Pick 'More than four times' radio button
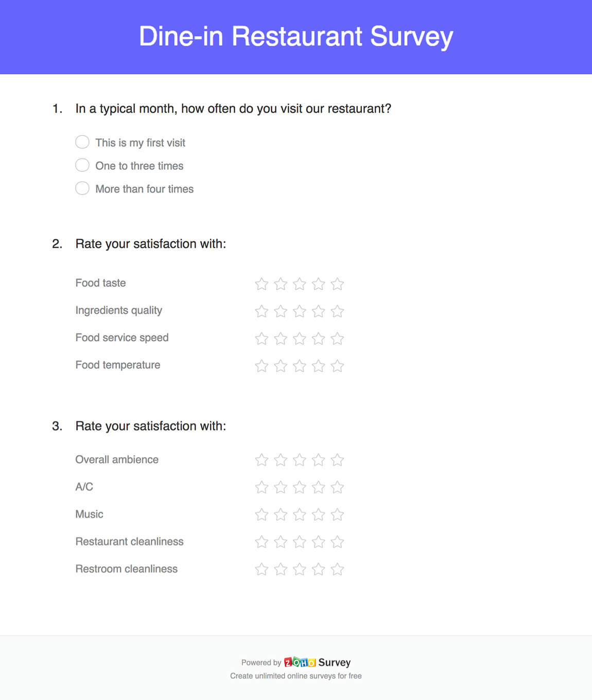The image size is (592, 700). point(82,188)
